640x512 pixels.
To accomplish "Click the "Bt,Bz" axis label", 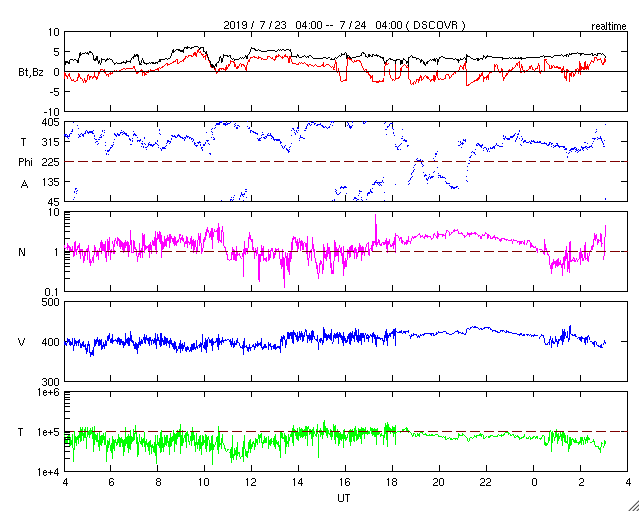I will pos(31,74).
